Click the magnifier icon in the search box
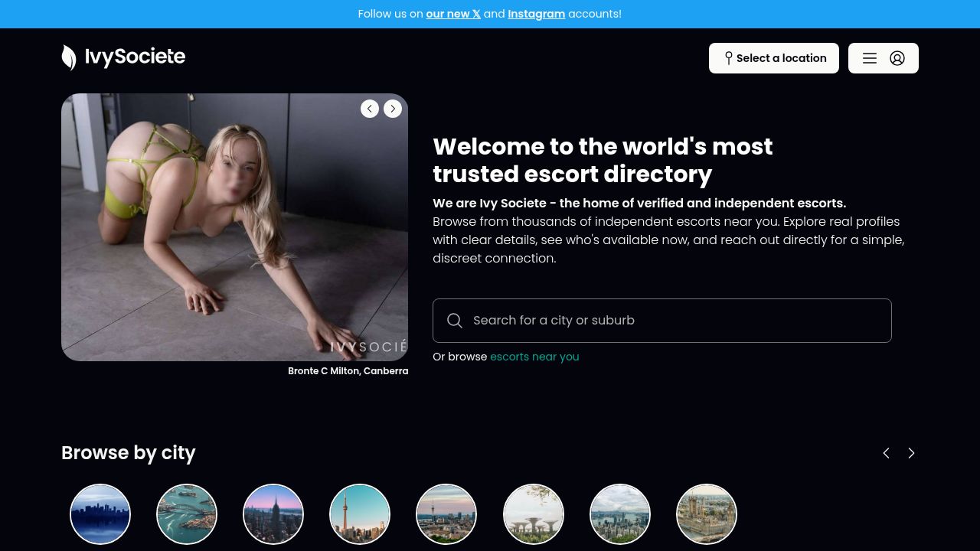980x551 pixels. pyautogui.click(x=455, y=321)
